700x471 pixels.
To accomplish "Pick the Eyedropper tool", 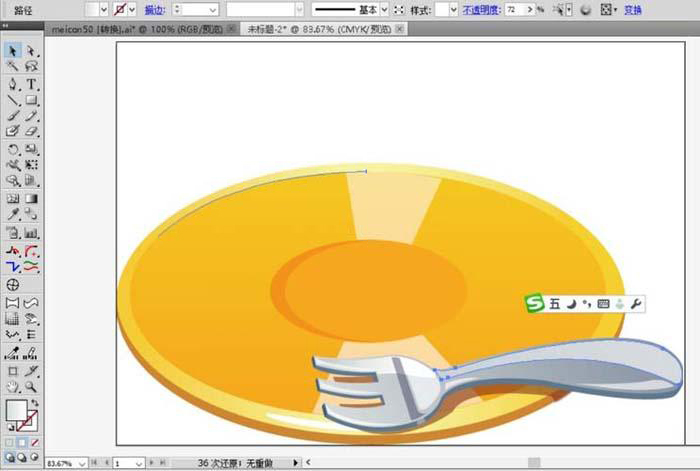I will pos(12,214).
